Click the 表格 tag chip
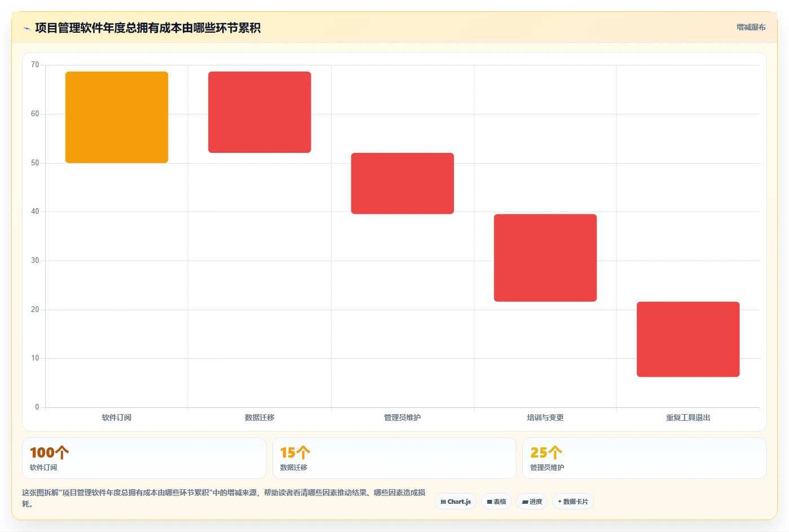Viewport: 789px width, 532px height. [496, 502]
